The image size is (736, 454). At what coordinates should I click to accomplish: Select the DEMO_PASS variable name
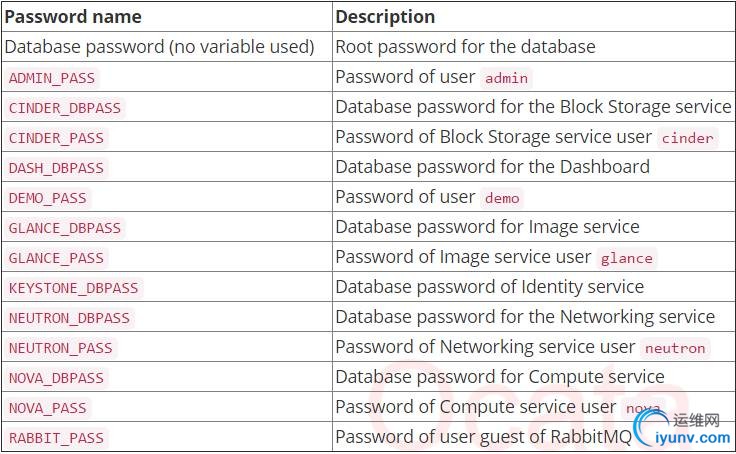(x=48, y=198)
